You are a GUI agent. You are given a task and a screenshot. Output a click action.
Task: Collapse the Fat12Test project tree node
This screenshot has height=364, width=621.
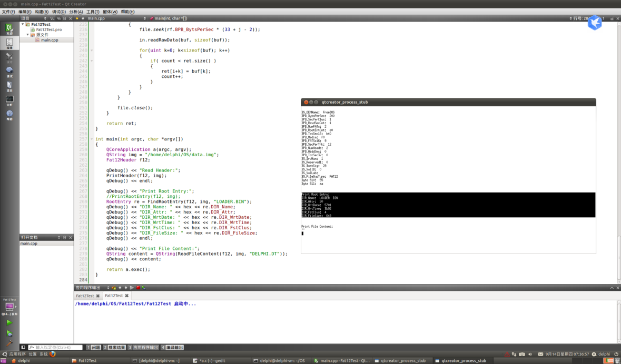coord(23,24)
